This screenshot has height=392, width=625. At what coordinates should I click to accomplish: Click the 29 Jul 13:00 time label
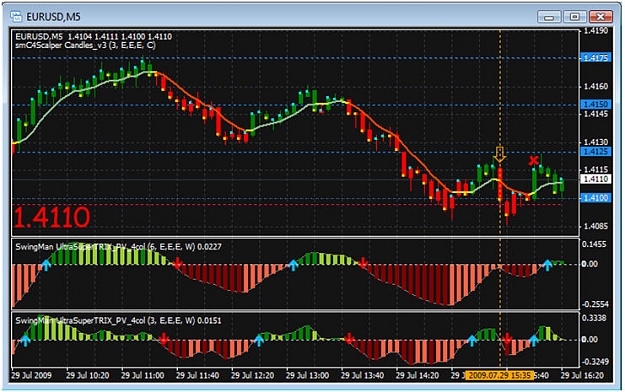[x=308, y=376]
